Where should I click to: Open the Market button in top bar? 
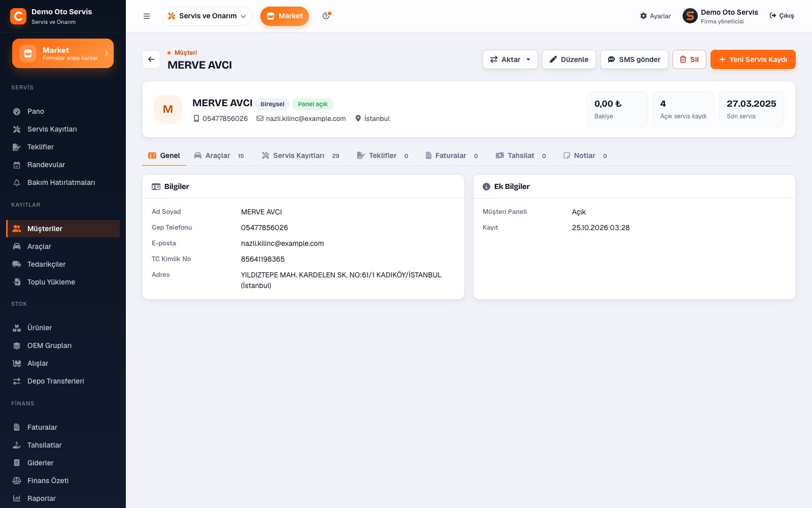pos(285,16)
